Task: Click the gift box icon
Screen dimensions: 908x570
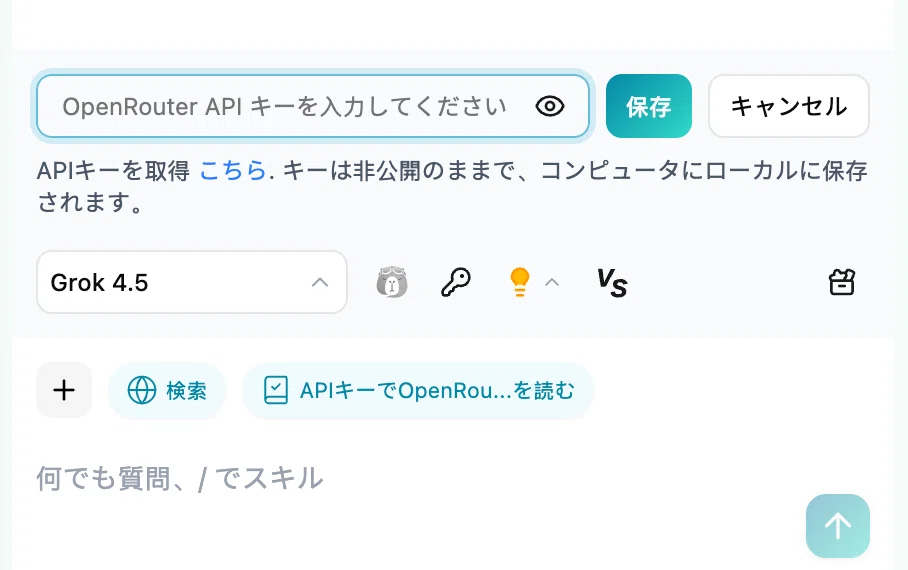Action: (x=841, y=283)
